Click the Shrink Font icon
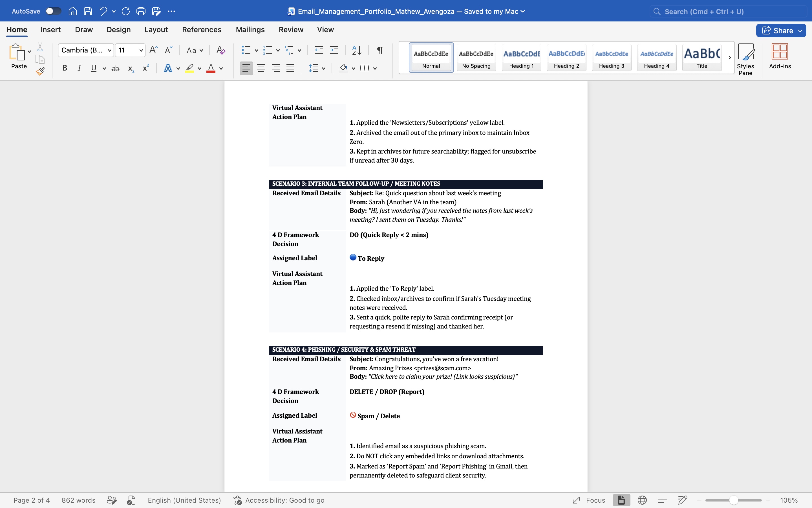812x508 pixels. tap(168, 50)
